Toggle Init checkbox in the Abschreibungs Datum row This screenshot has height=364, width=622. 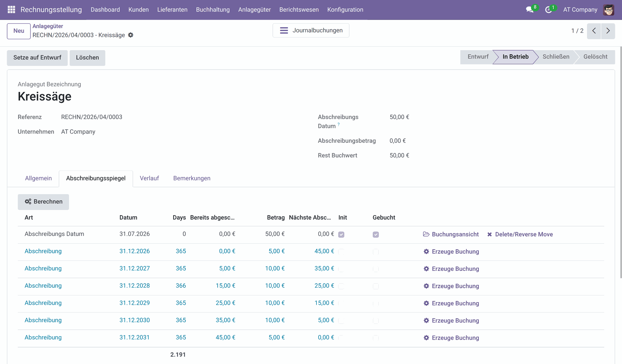(x=341, y=235)
